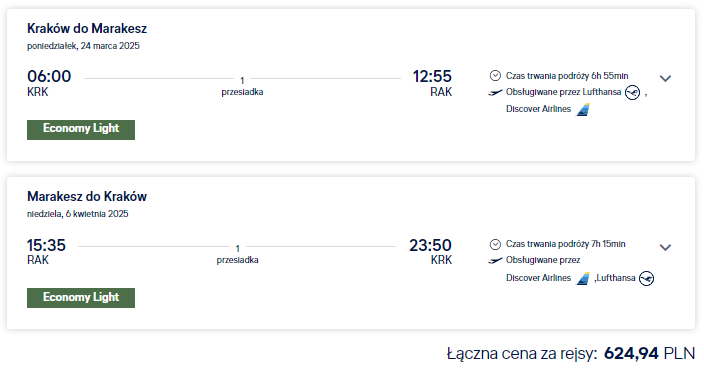704x370 pixels.
Task: Click the return '1 przesiadka' stopover label
Action: coord(238,255)
